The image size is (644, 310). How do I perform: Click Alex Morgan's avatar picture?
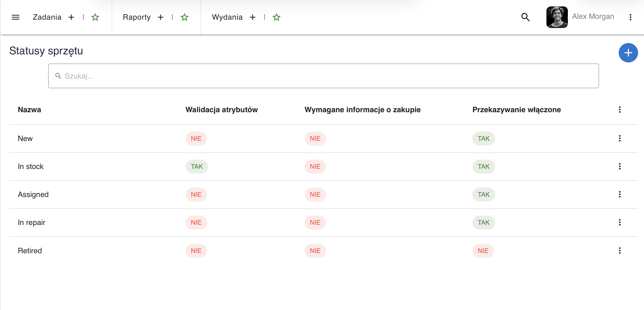click(557, 17)
